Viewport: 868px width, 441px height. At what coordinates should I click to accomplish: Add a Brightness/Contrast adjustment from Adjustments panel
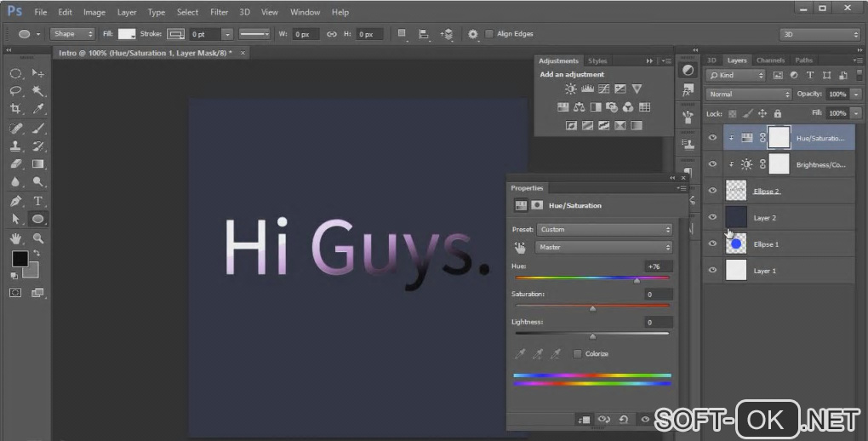coord(570,89)
